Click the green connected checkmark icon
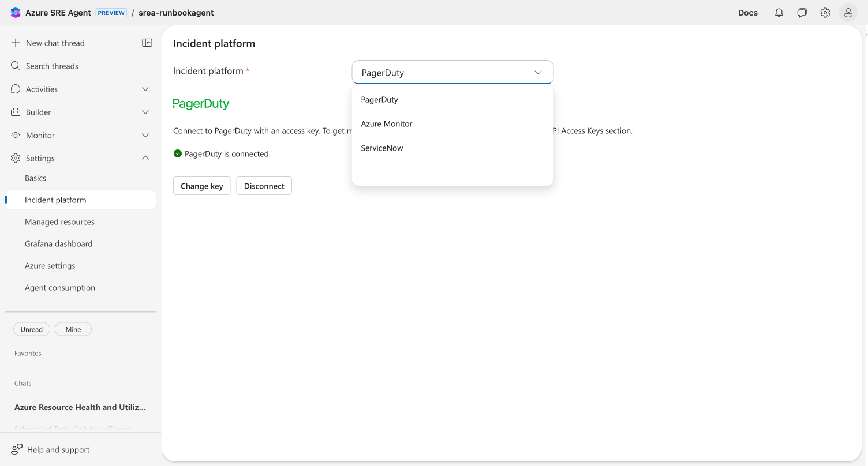Screen dimensions: 868x466 [x=178, y=153]
